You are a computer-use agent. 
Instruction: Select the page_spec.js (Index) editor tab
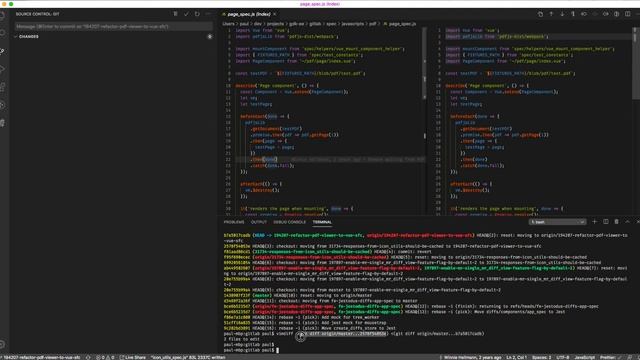pos(249,14)
